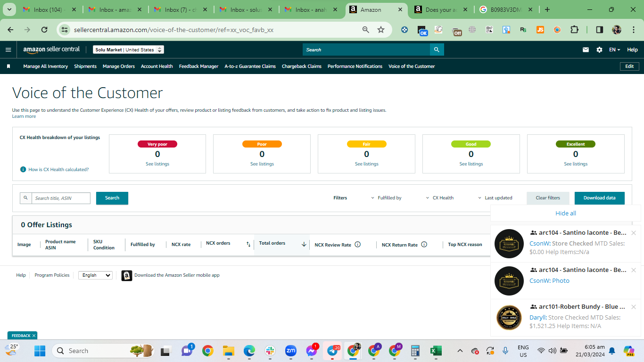Click the bookmark flag icon beside Manage All Inventory
The image size is (644, 362).
[x=8, y=66]
